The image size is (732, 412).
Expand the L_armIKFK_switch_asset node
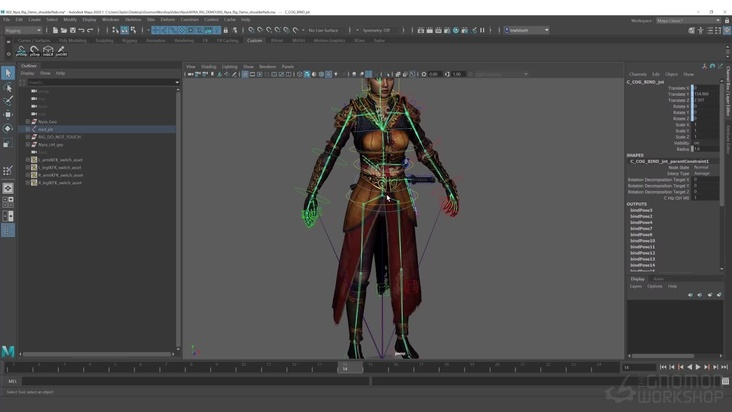[28, 160]
